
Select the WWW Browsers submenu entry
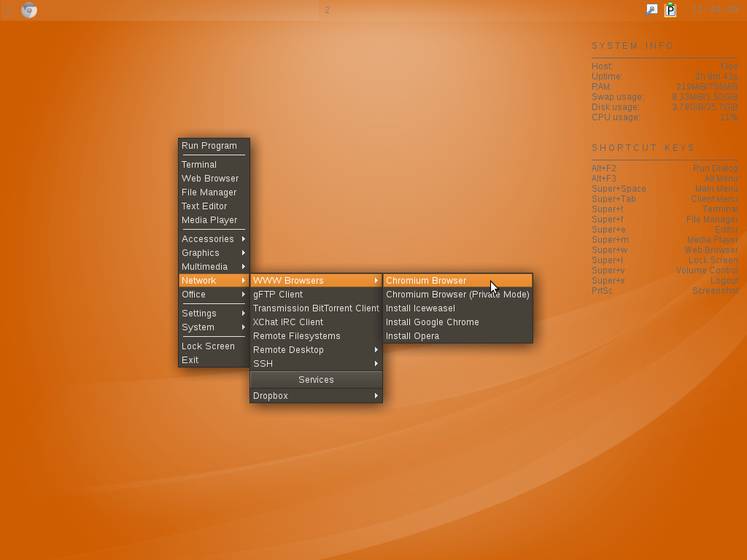click(316, 280)
